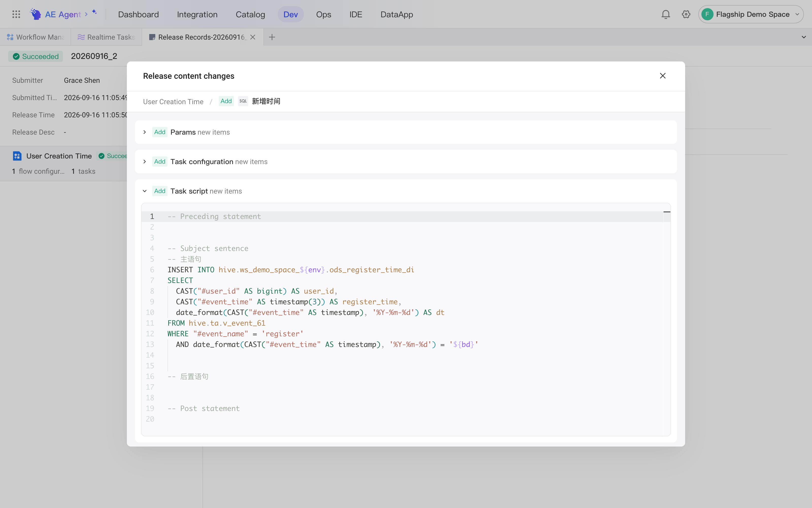
Task: Open the Catalog menu
Action: (250, 14)
